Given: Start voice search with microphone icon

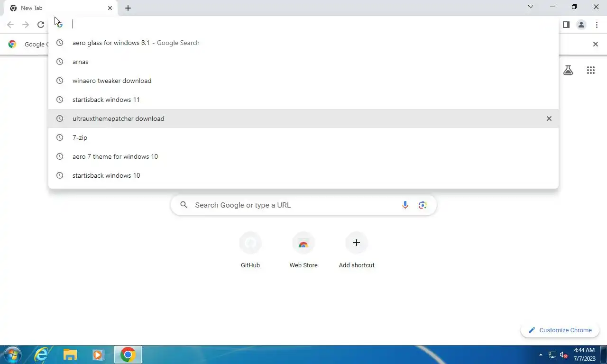Looking at the screenshot, I should point(405,205).
